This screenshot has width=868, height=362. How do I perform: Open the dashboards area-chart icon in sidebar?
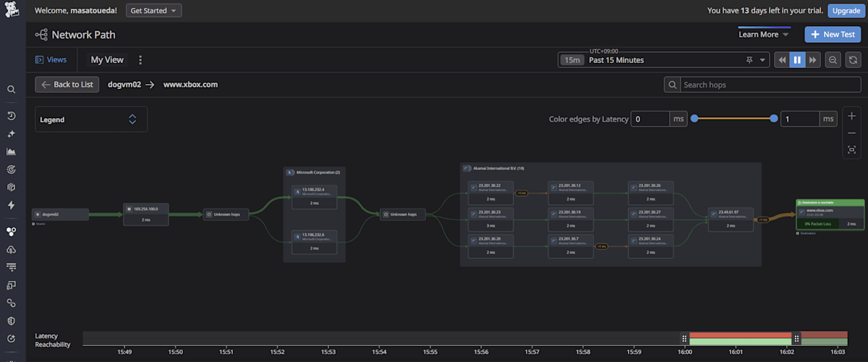coord(11,152)
